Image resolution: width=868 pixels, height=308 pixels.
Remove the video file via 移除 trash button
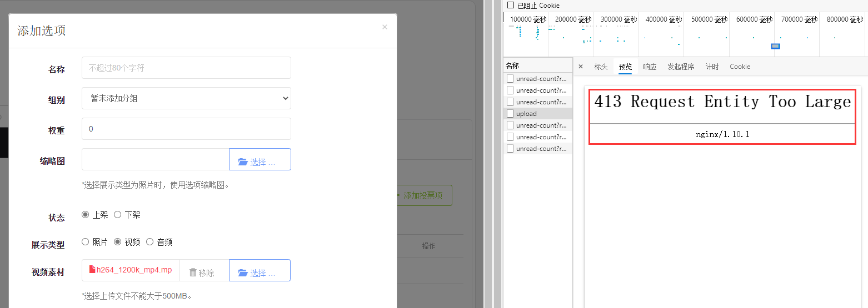click(x=203, y=272)
